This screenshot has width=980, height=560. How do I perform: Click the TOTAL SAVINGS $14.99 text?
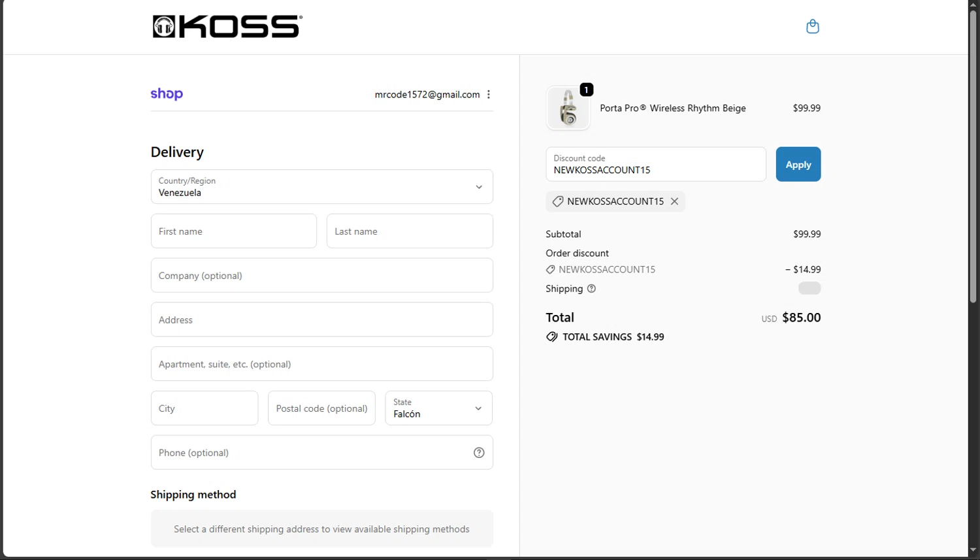click(613, 337)
